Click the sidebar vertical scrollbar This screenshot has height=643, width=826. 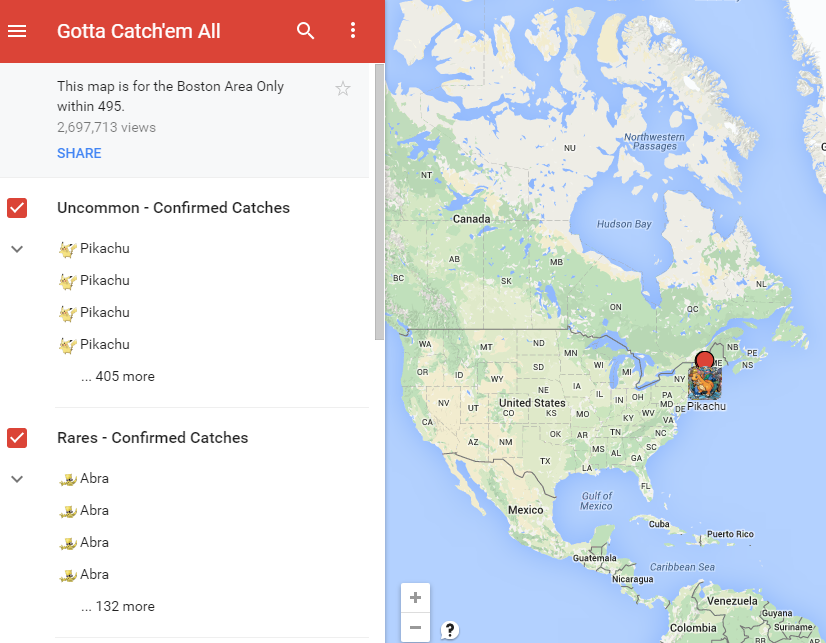379,202
